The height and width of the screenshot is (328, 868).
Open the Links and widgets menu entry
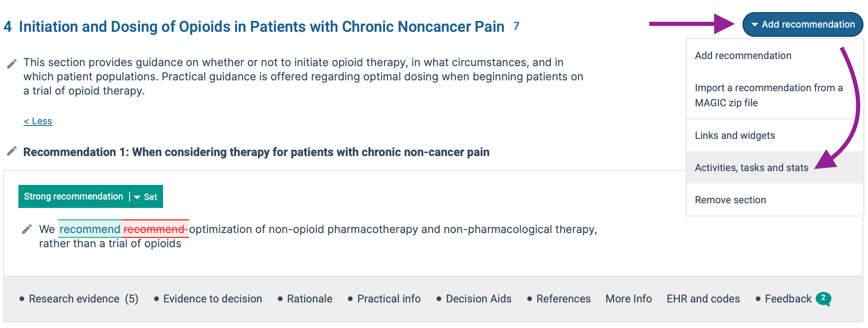tap(735, 136)
